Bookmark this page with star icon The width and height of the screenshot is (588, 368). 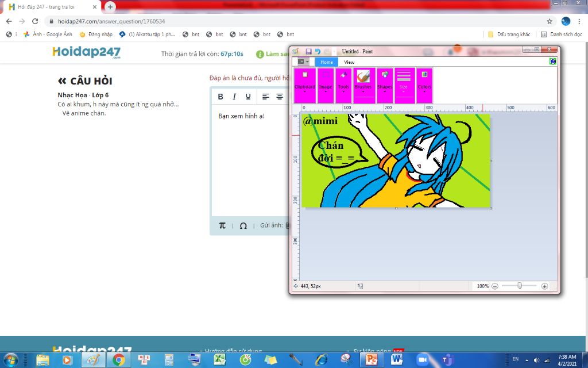click(550, 21)
